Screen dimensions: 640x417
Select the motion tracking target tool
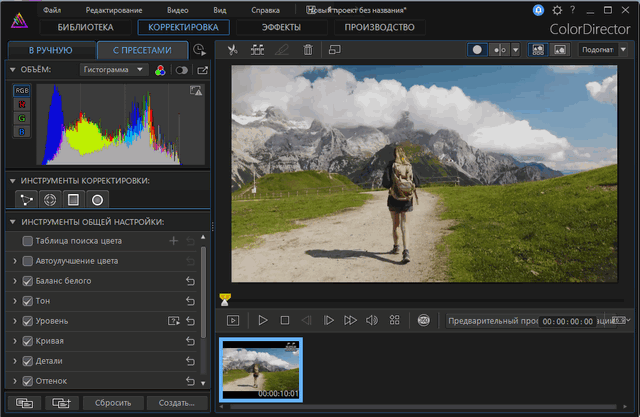click(x=49, y=199)
